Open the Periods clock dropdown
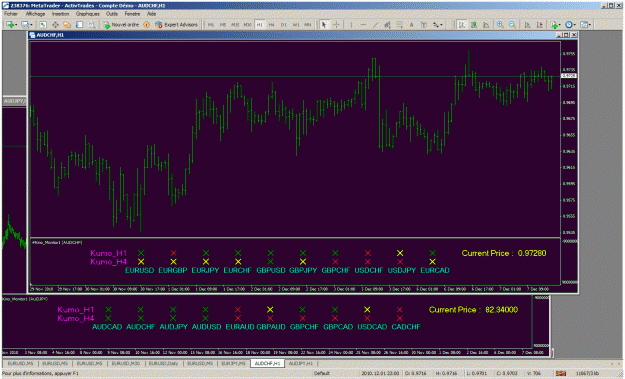Viewport: 625px width, 379px height. click(570, 25)
